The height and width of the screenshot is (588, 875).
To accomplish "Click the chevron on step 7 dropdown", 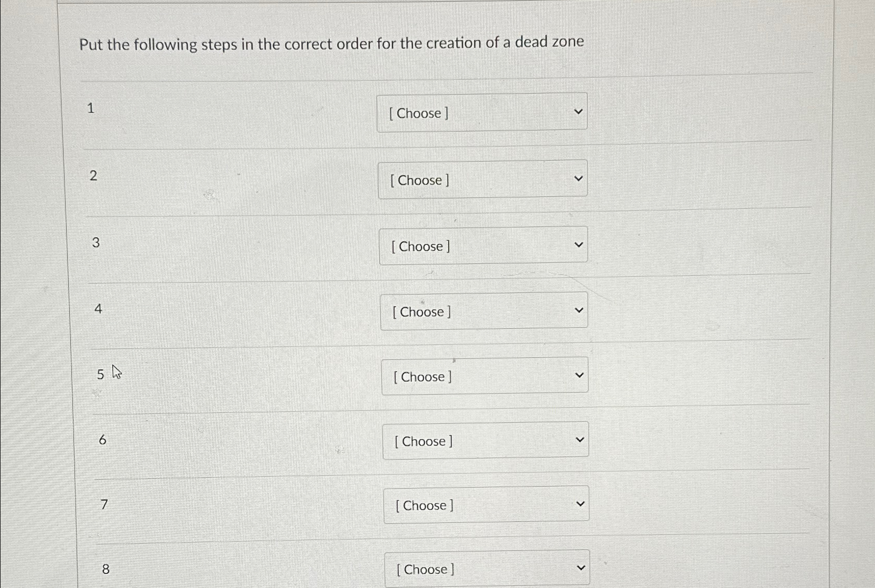I will pyautogui.click(x=582, y=503).
